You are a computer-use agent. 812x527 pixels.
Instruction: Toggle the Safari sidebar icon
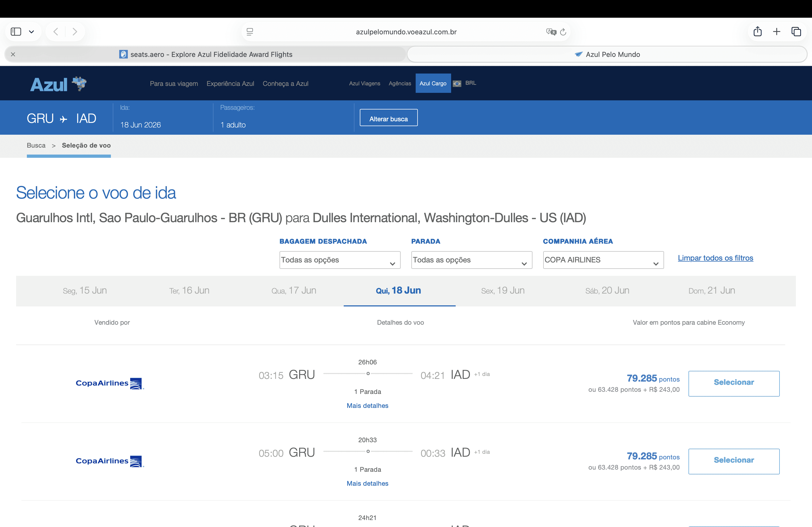coord(16,32)
